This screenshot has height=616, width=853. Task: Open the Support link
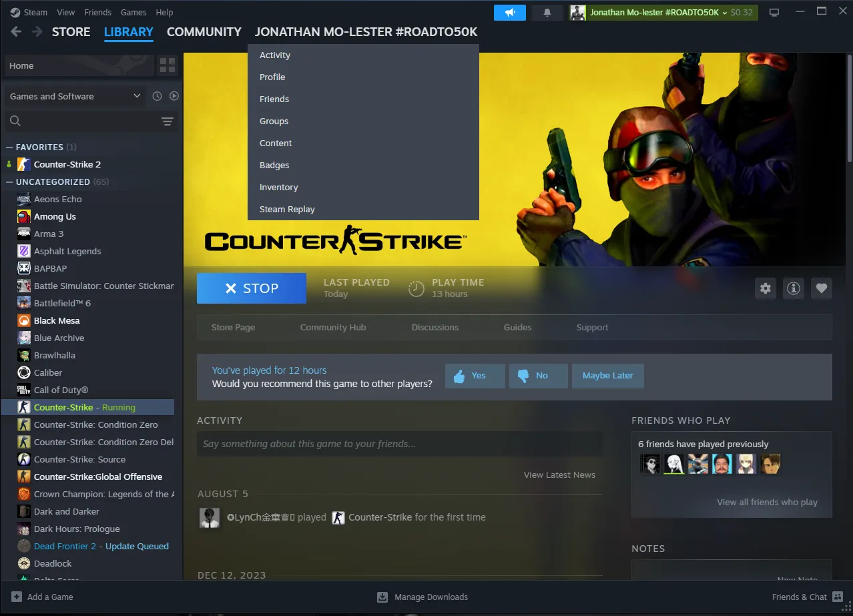pyautogui.click(x=593, y=327)
